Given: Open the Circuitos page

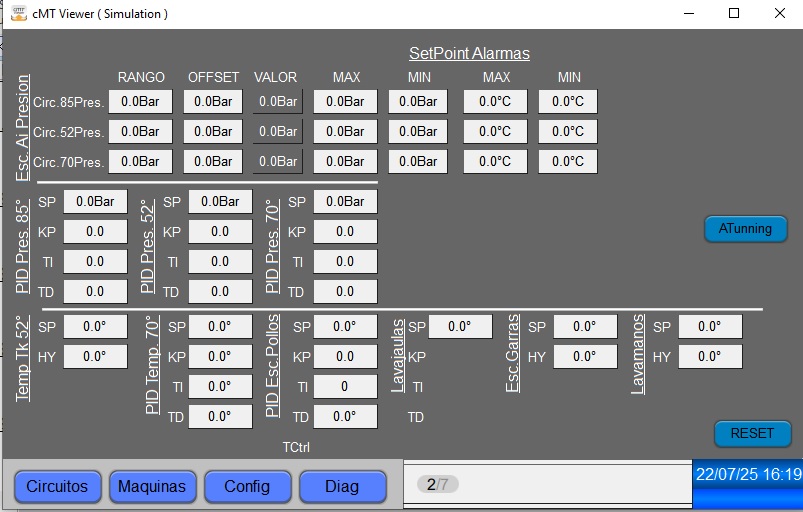Looking at the screenshot, I should [x=57, y=486].
